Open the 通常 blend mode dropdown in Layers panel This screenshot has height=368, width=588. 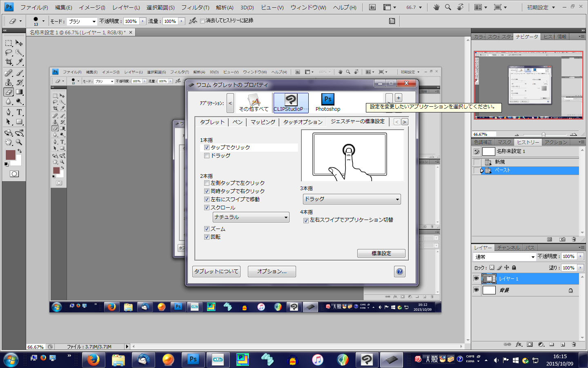[504, 257]
